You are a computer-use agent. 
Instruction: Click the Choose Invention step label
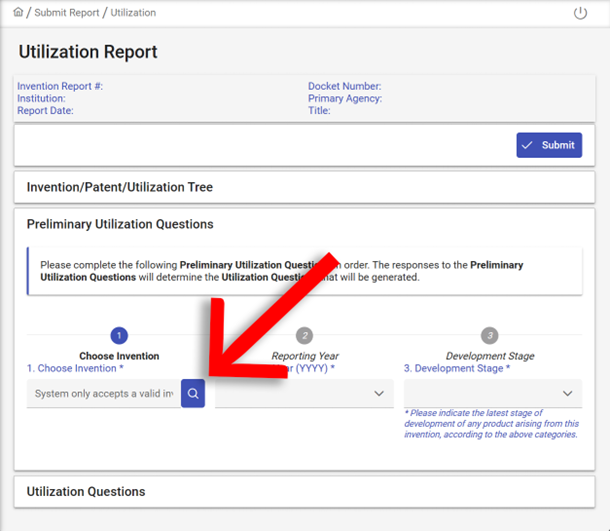pyautogui.click(x=119, y=356)
